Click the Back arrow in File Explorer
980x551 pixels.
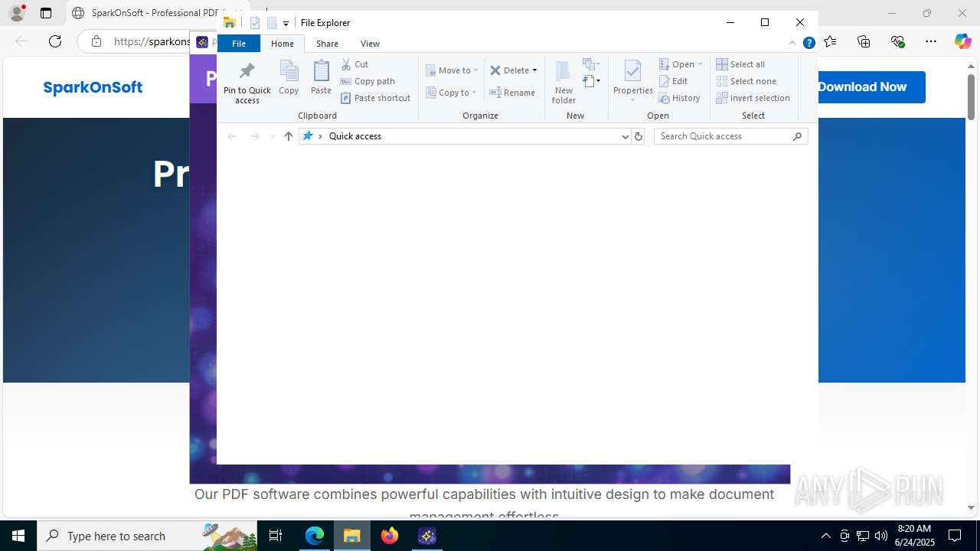pos(232,136)
